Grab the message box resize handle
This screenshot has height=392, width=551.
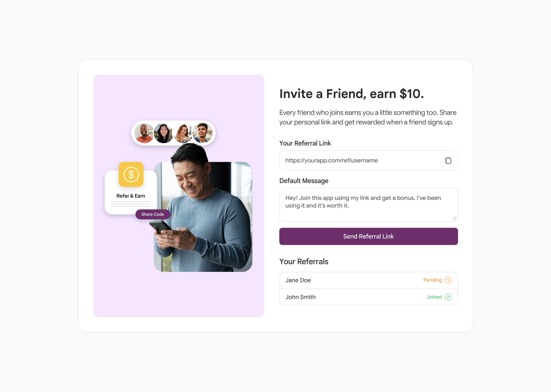pos(454,218)
